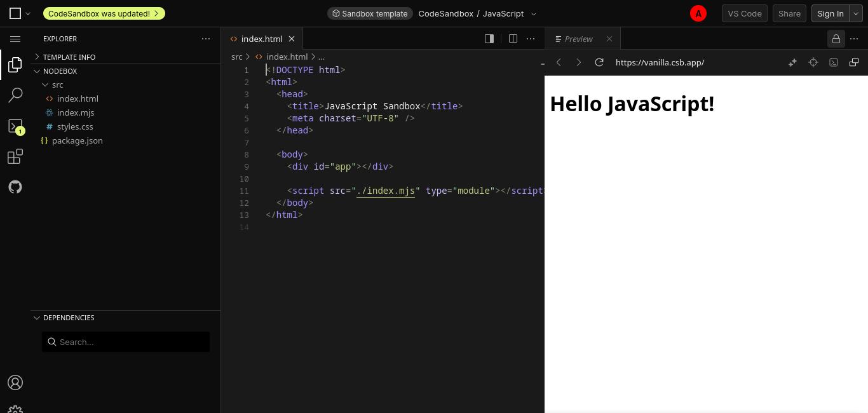Open the GitHub panel from the sidebar
The height and width of the screenshot is (413, 868).
pyautogui.click(x=15, y=186)
